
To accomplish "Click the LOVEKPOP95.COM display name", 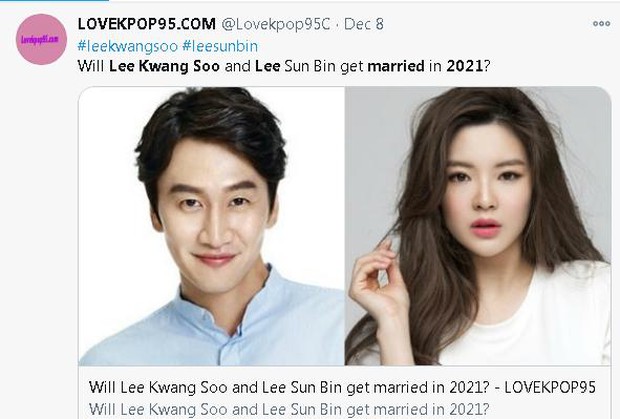I will (x=147, y=24).
